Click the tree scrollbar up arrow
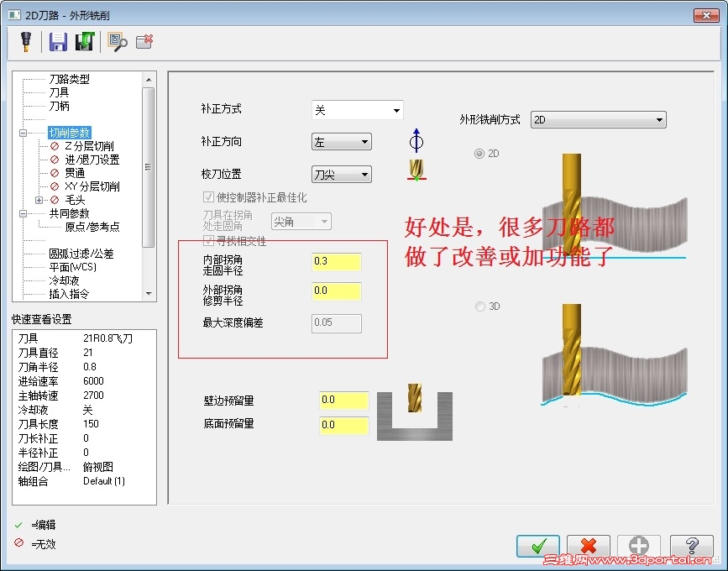This screenshot has height=571, width=728. [149, 80]
